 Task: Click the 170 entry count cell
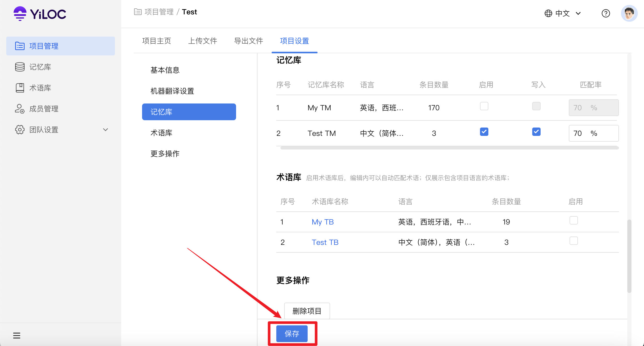[434, 108]
